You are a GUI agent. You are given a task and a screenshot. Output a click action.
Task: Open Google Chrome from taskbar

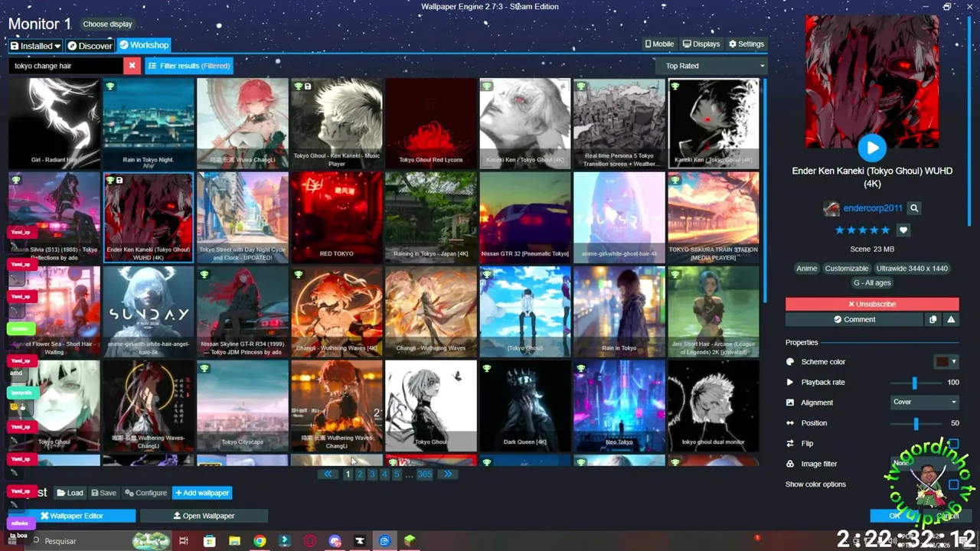point(260,541)
